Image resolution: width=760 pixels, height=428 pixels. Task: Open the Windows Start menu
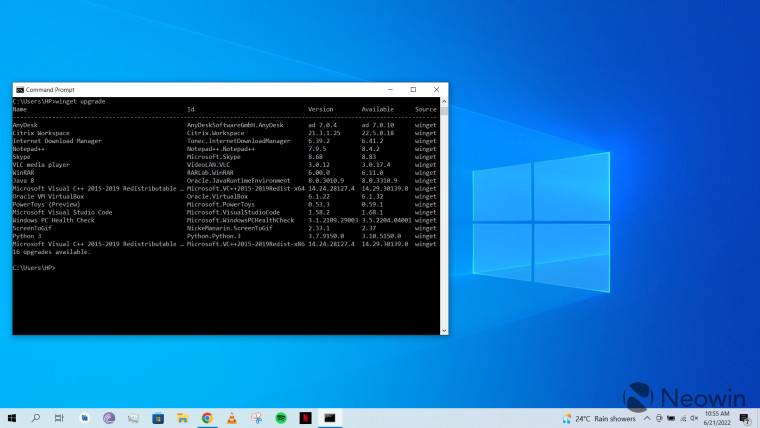(x=12, y=418)
